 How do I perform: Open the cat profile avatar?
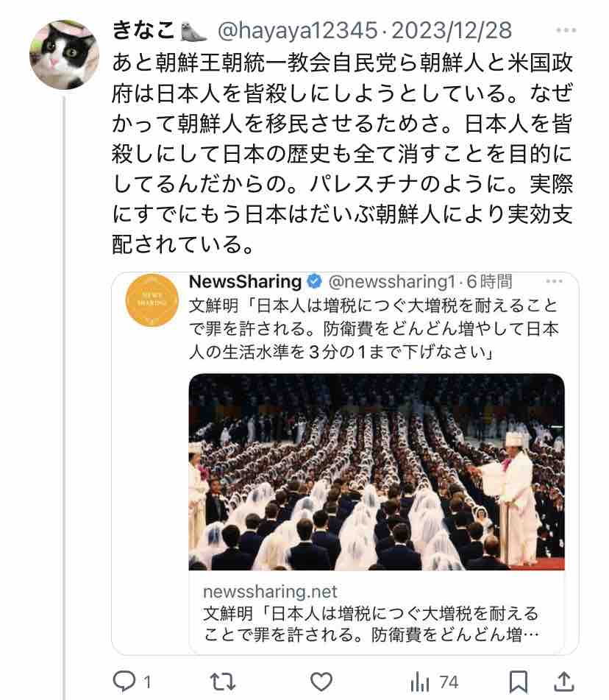[x=64, y=55]
